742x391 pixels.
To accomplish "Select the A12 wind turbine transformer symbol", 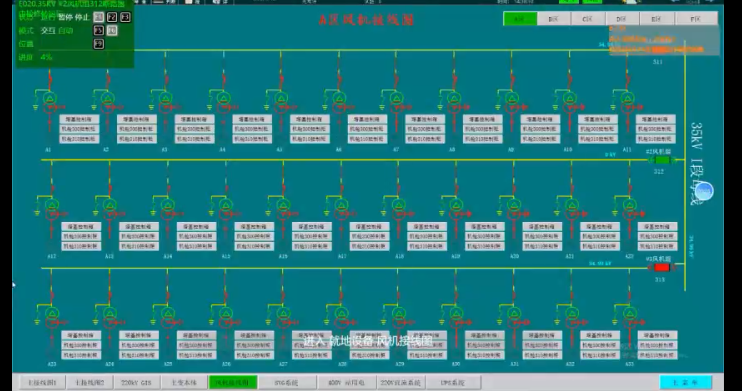I will (x=52, y=210).
